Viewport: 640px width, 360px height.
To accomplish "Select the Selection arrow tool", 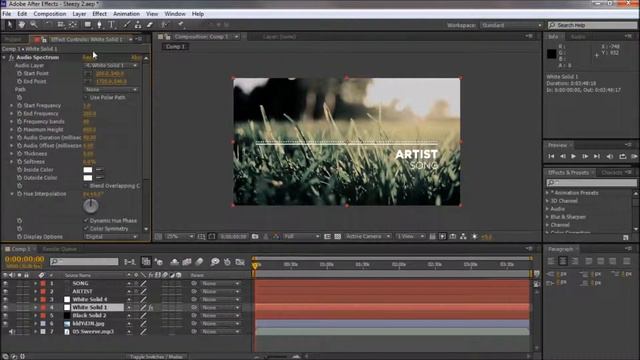I will coord(10,24).
